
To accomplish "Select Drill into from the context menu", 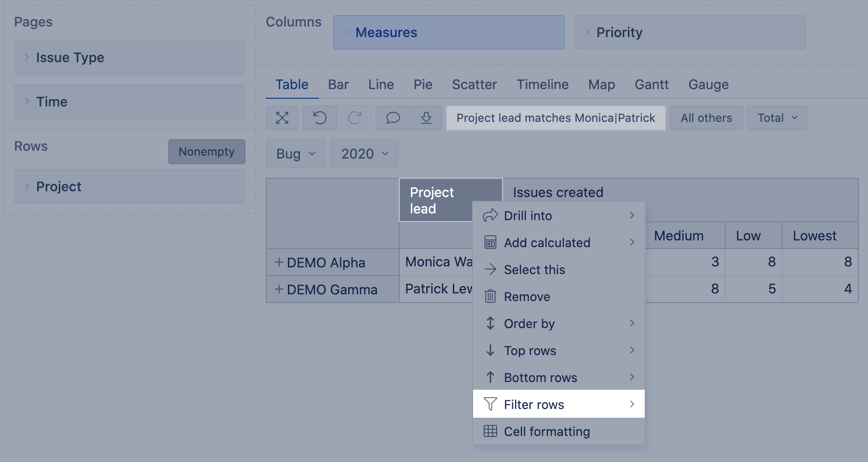I will coord(528,216).
